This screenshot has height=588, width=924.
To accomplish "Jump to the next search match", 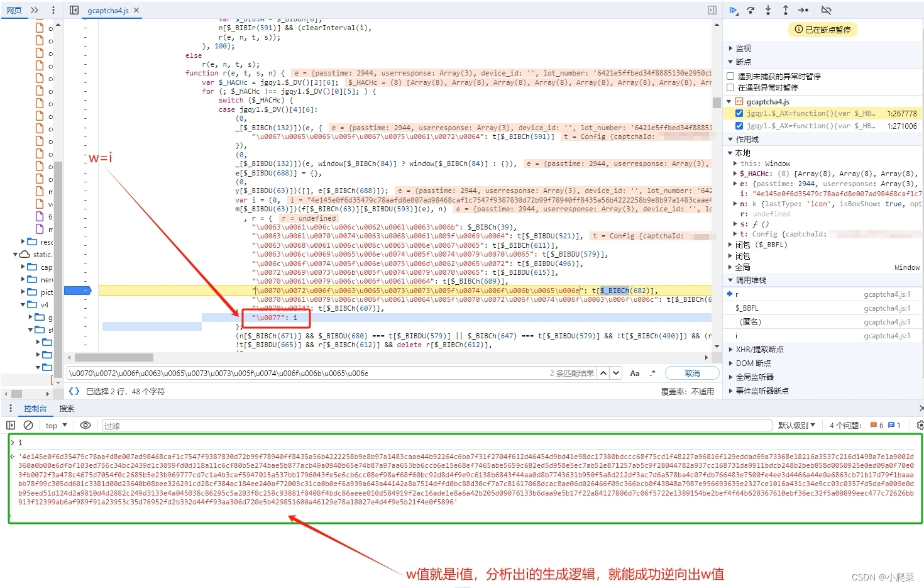I will click(x=616, y=373).
